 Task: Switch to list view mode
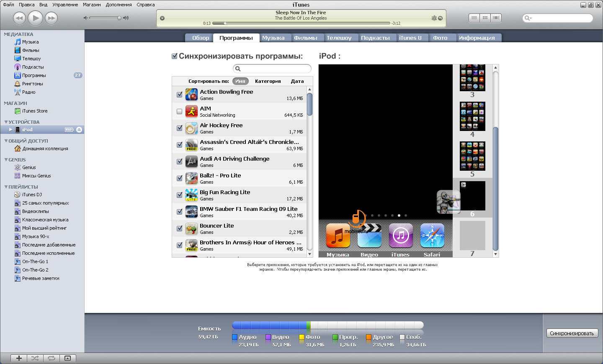click(474, 18)
